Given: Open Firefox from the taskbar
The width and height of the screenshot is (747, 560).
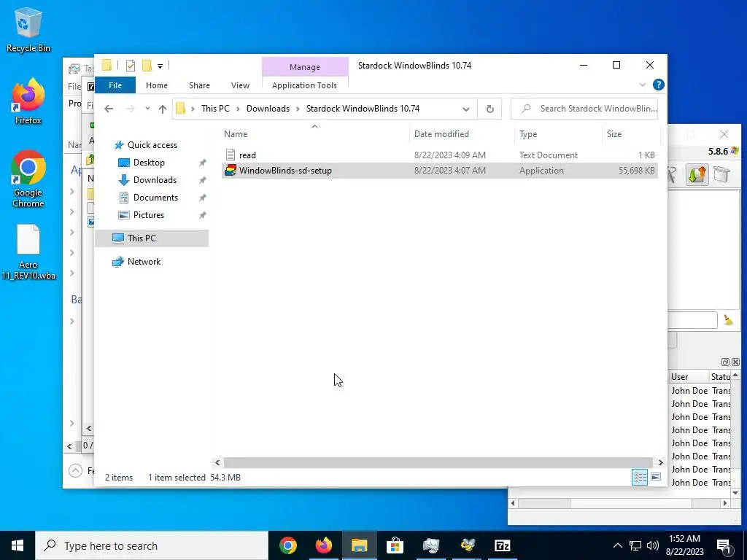Looking at the screenshot, I should (323, 545).
